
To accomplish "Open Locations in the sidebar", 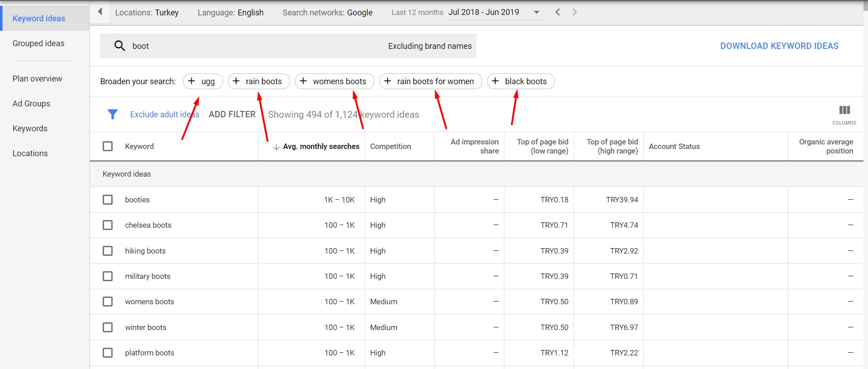I will (30, 153).
